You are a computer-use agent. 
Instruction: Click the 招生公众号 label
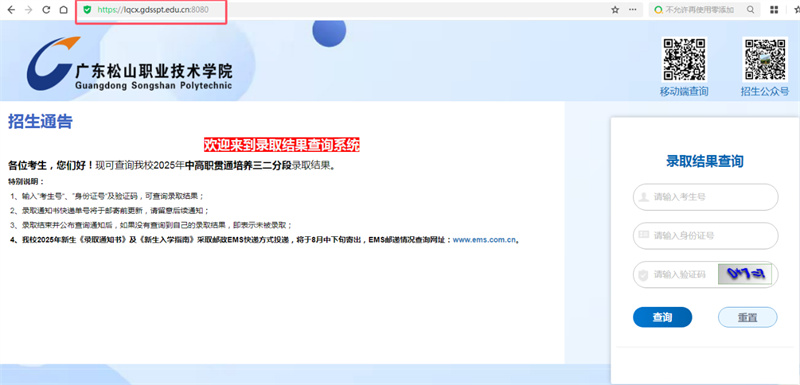765,92
